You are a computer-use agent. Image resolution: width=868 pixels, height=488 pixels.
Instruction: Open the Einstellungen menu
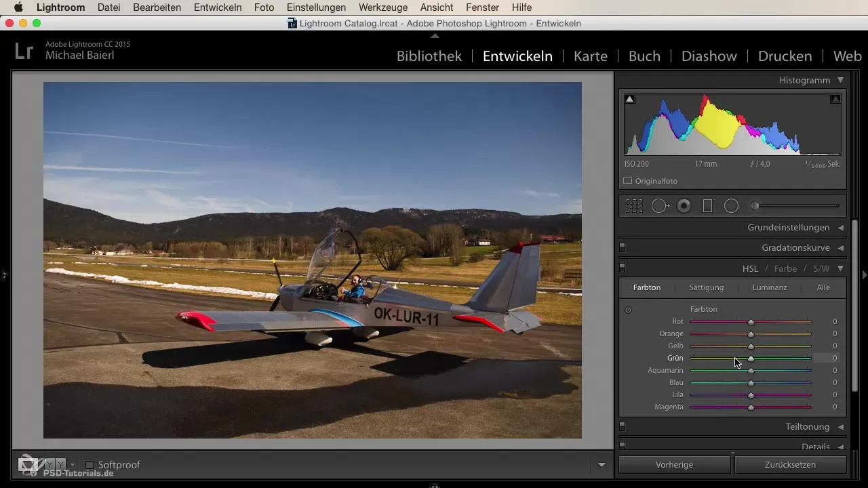click(316, 7)
